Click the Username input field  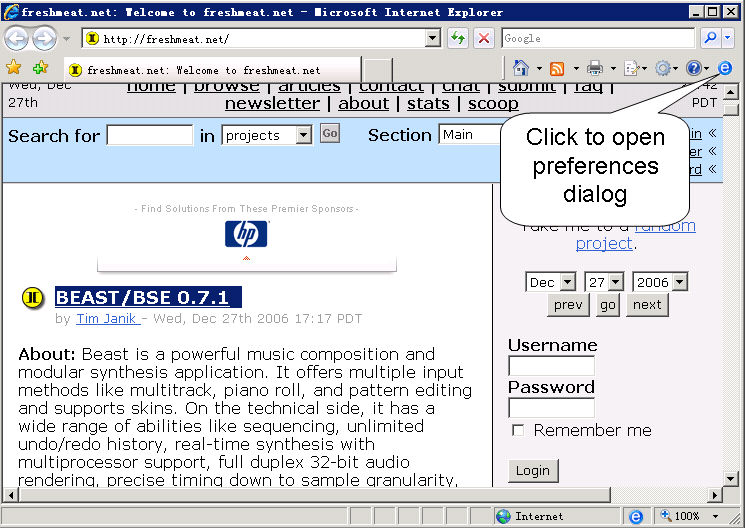[551, 366]
